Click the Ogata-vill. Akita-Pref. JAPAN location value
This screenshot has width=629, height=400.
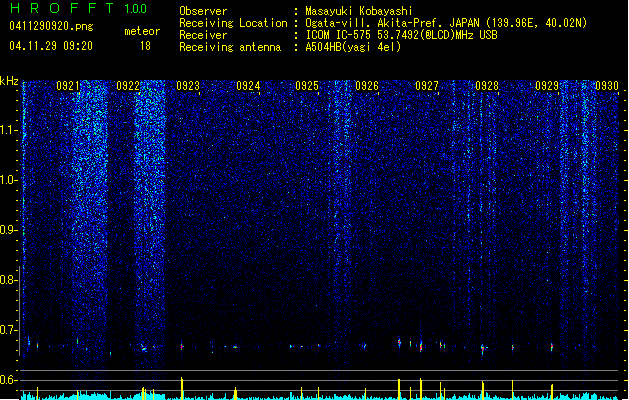[446, 23]
